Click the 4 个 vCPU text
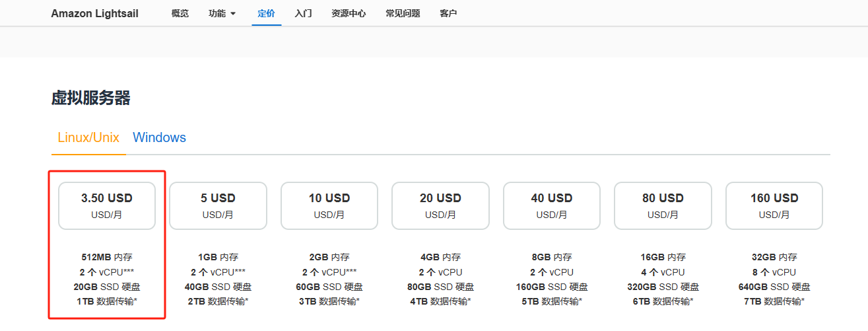868x331 pixels. (x=663, y=272)
